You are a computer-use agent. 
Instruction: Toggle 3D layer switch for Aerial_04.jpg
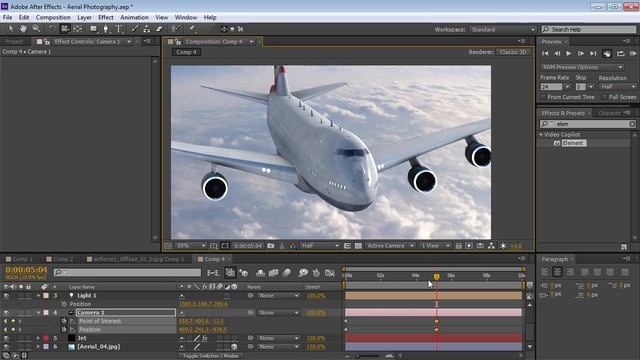(234, 347)
